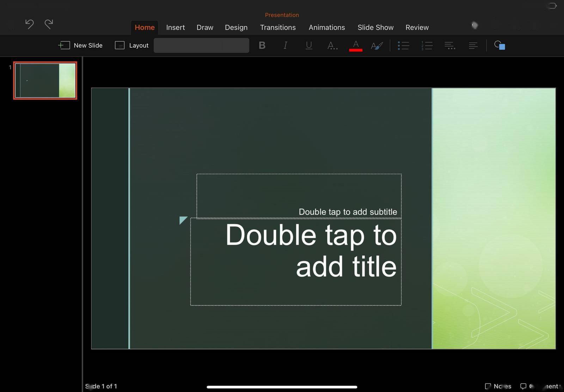This screenshot has width=564, height=392.
Task: Tap the battery indicator
Action: point(552,5)
